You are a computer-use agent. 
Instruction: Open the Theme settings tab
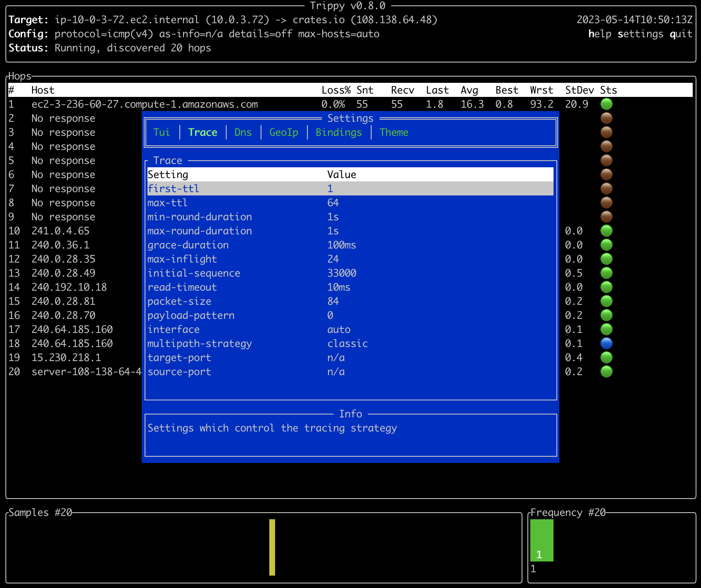(x=394, y=132)
